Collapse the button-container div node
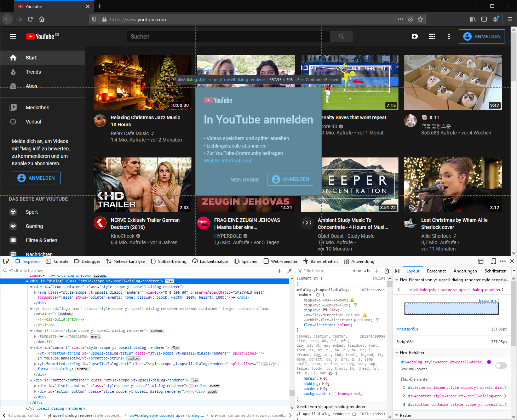Screen dimensions: 517x420 click(x=31, y=380)
